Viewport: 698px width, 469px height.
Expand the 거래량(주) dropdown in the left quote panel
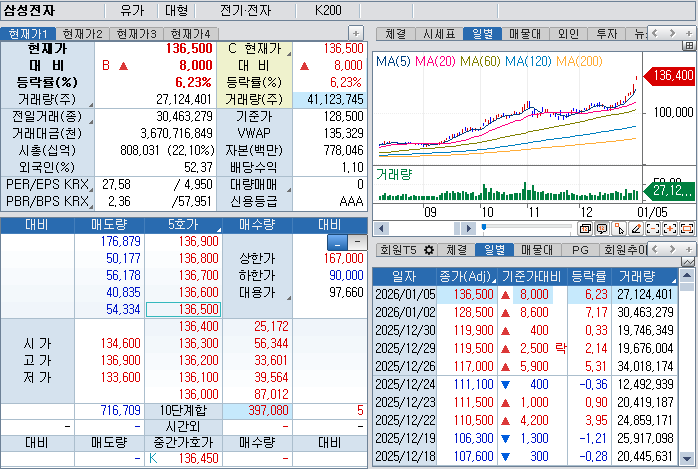click(x=91, y=105)
